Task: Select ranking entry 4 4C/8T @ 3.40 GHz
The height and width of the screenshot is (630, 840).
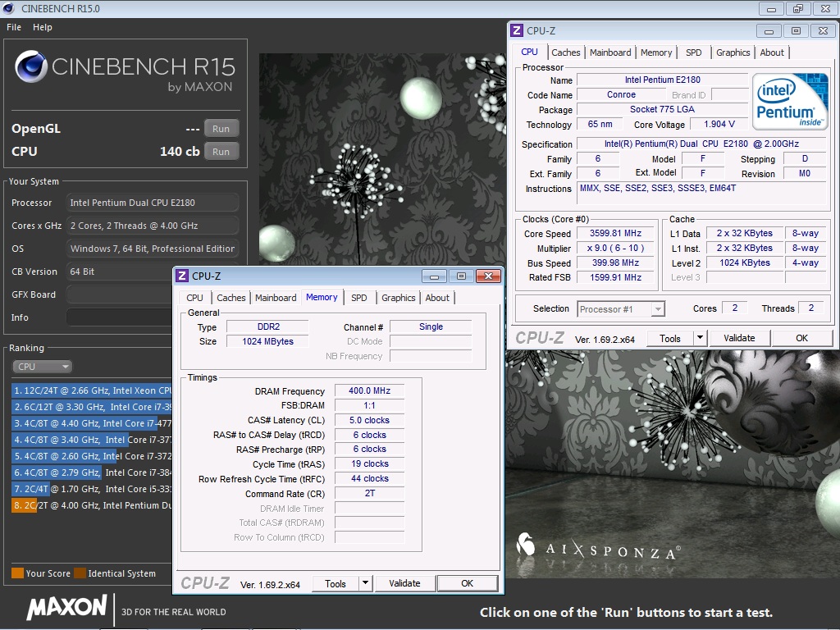Action: click(92, 440)
